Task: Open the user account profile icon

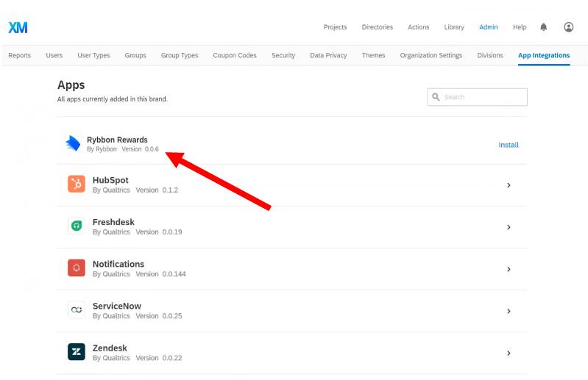Action: (569, 27)
